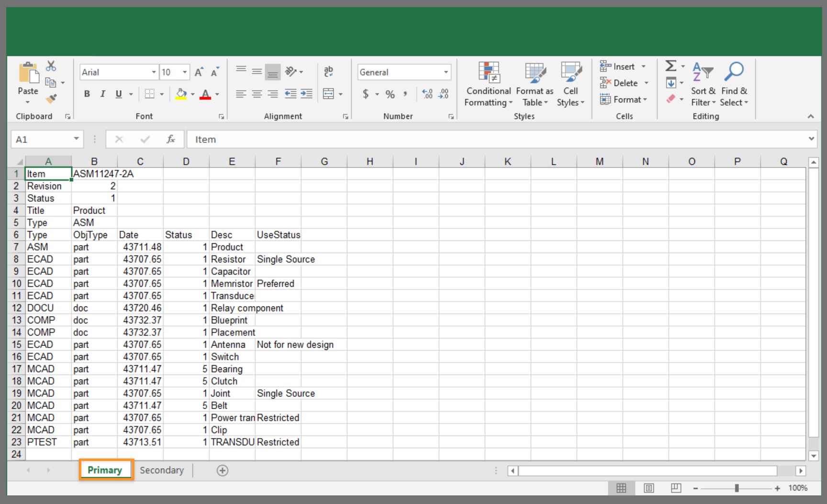Open Conditional Formatting menu
The height and width of the screenshot is (504, 827).
pyautogui.click(x=489, y=85)
